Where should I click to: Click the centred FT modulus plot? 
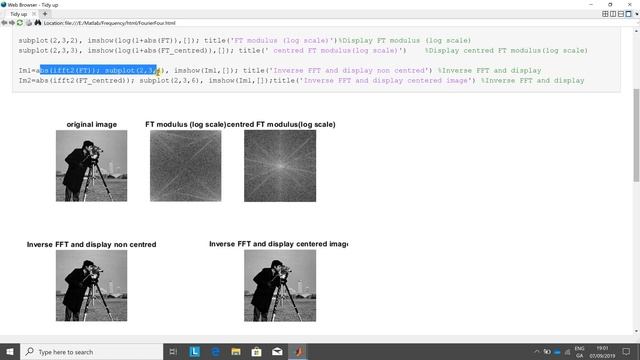click(x=280, y=166)
